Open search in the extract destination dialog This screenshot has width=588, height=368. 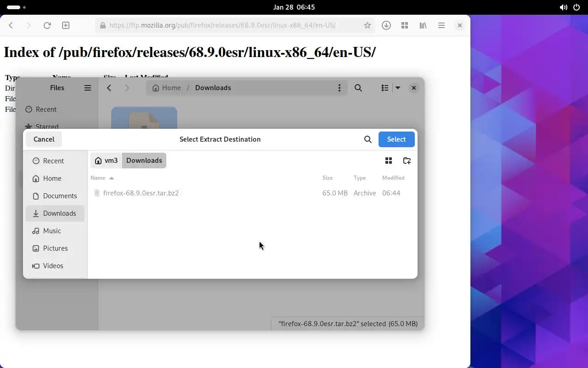[367, 139]
